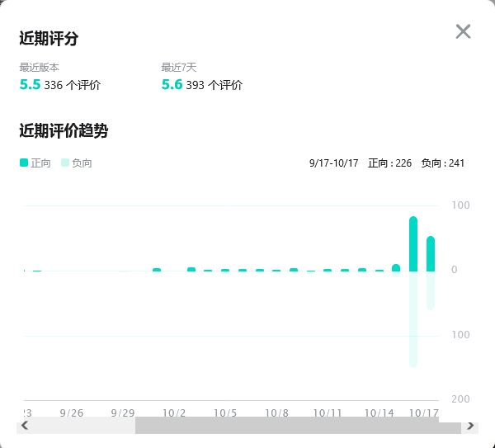Select the rightmost negative bar above 10/17
The image size is (495, 448).
pyautogui.click(x=431, y=290)
